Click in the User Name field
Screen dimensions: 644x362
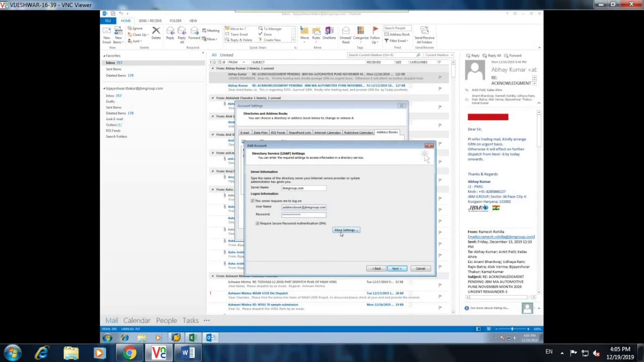pyautogui.click(x=304, y=207)
